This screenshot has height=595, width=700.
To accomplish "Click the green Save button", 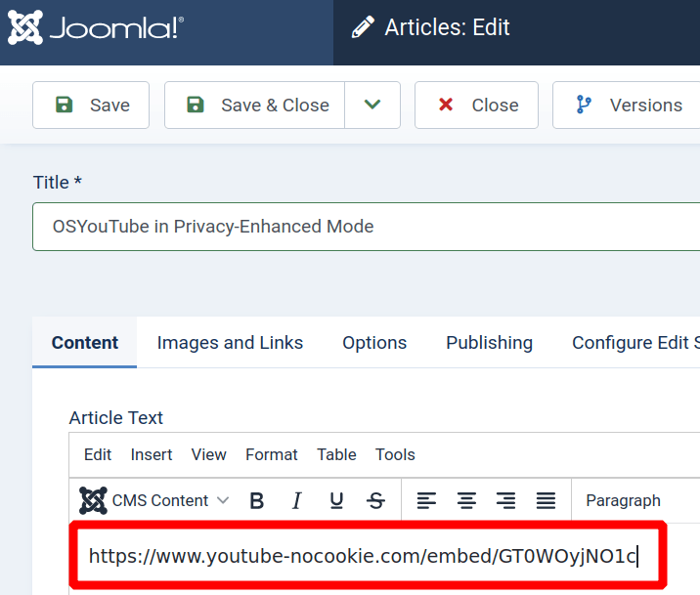I will point(91,106).
